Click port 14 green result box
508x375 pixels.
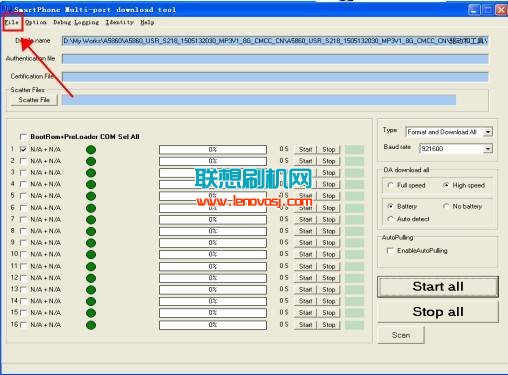click(354, 301)
